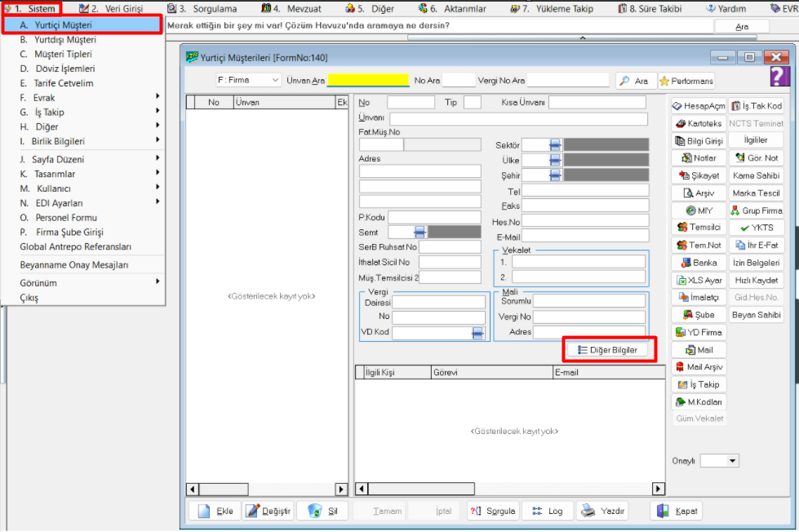Click the yellow Ünvan Ara search field
This screenshot has height=532, width=799.
[x=368, y=80]
